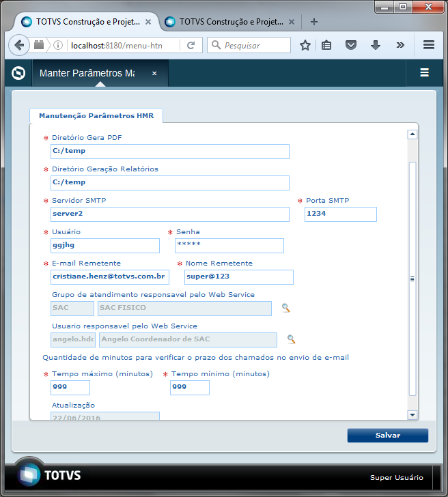Open the application menu icon in dark header
448x497 pixels.
[x=425, y=72]
